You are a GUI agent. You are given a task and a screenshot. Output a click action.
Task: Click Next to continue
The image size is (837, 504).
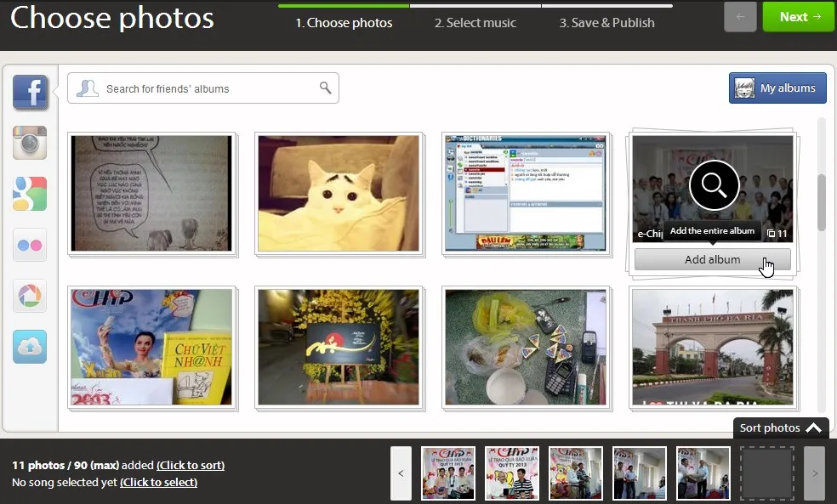tap(796, 16)
